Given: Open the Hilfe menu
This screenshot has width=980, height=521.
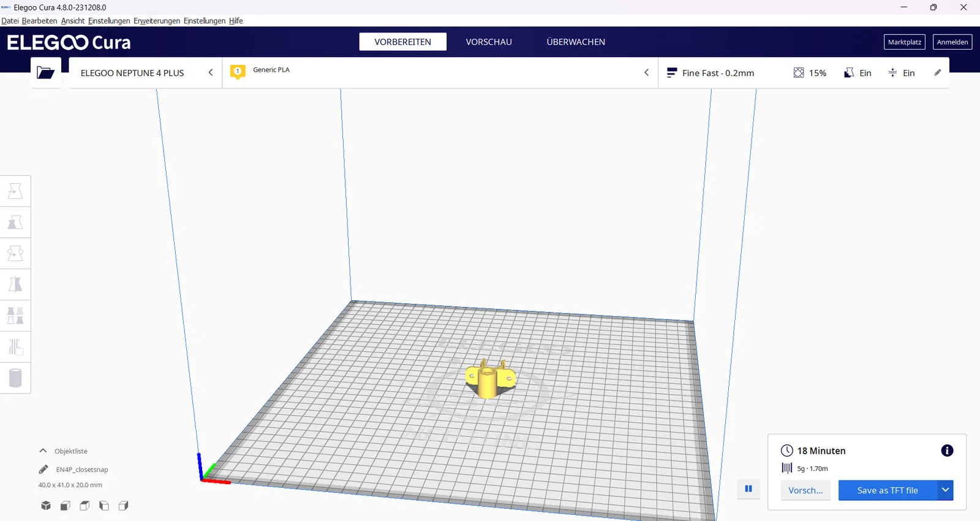Looking at the screenshot, I should [236, 21].
